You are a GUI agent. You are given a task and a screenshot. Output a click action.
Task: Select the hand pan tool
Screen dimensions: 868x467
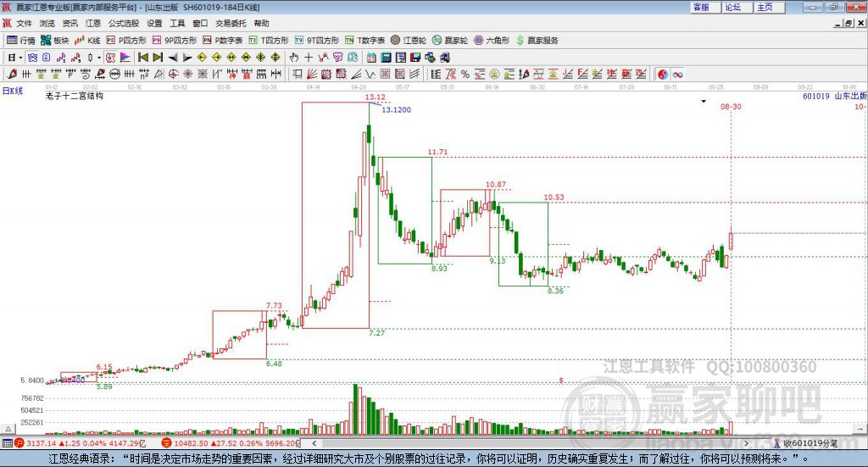[294, 58]
